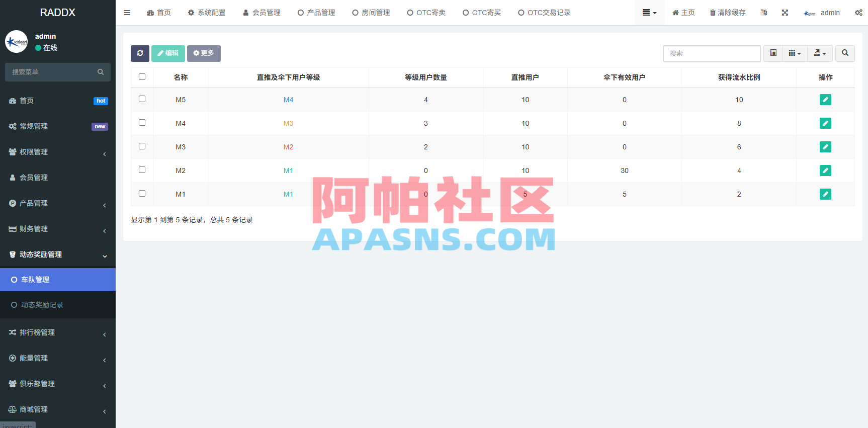Screen dimensions: 868x428
Task: Expand the 排行榜管理 sidebar menu
Action: tap(58, 332)
